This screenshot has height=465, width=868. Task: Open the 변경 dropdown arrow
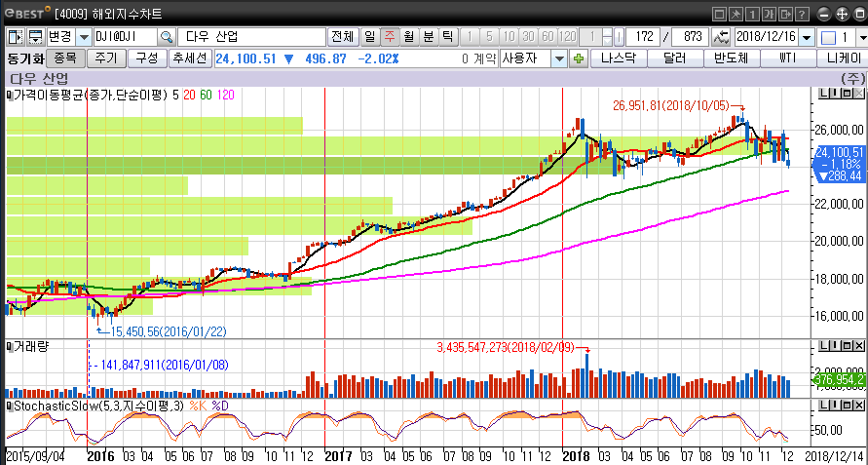(84, 36)
